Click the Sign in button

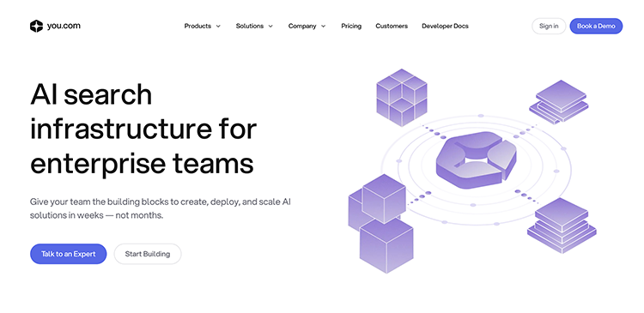coord(549,26)
